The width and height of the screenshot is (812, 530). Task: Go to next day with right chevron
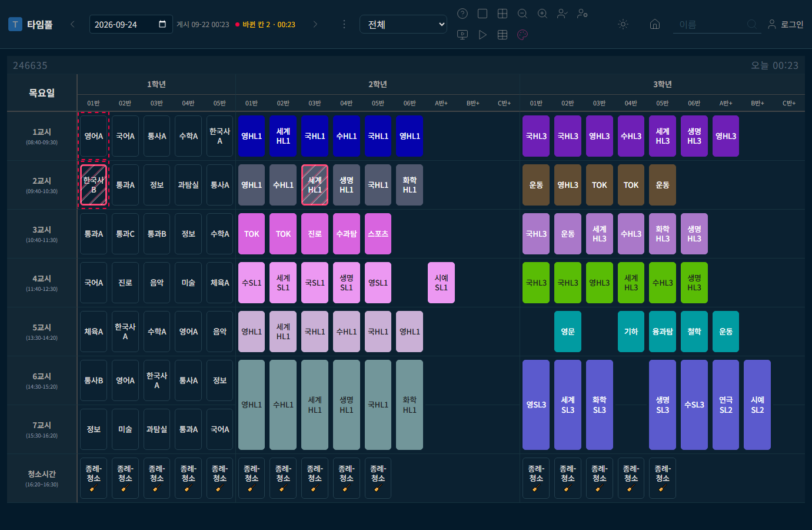(315, 24)
